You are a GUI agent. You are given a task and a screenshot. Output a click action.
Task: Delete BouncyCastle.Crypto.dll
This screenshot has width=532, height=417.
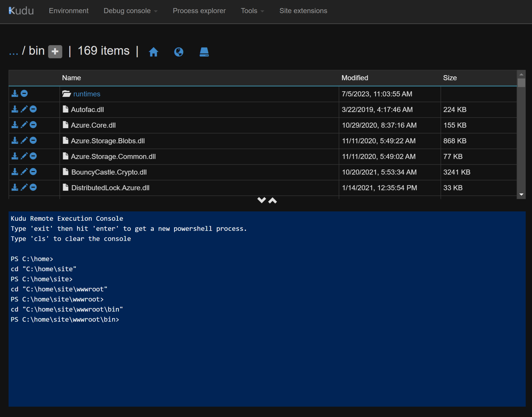[x=33, y=172]
